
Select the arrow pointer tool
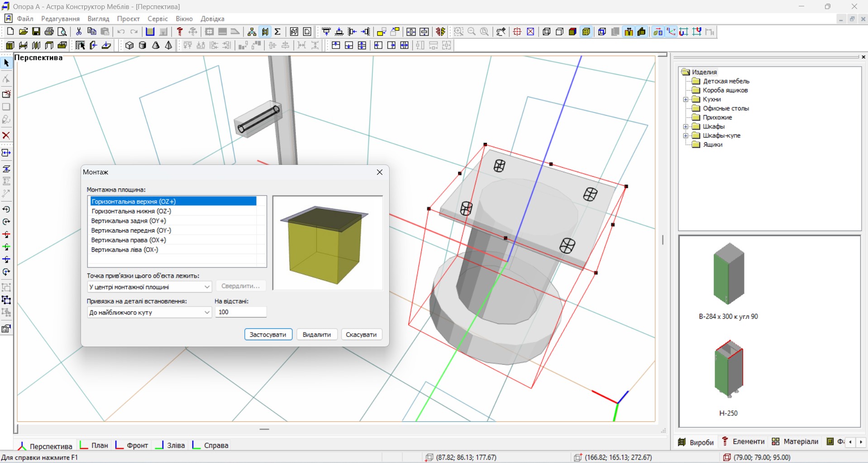6,63
